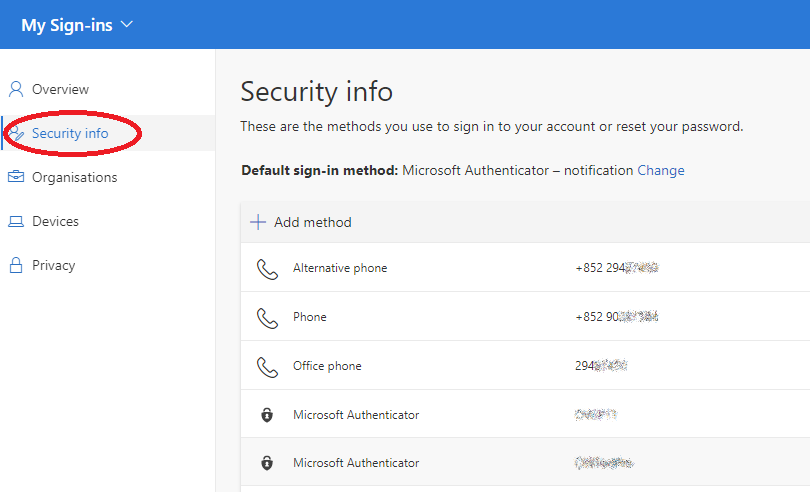Click the handset icon beside the Phone label
Viewport: 810px width, 492px height.
(268, 318)
